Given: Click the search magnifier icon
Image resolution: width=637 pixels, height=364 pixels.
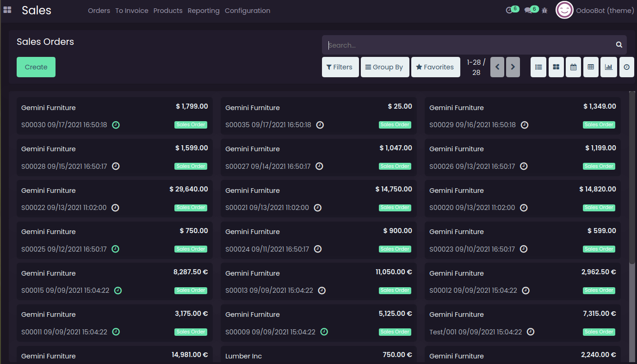Looking at the screenshot, I should (619, 45).
